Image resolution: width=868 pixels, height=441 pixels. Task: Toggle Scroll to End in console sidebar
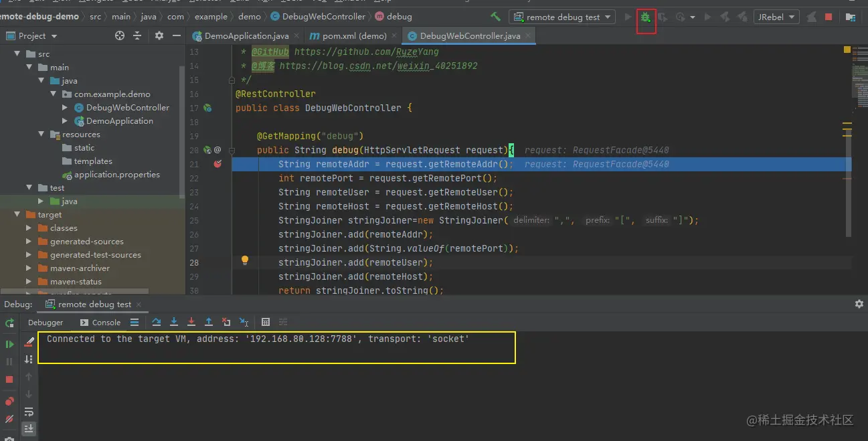pos(29,428)
